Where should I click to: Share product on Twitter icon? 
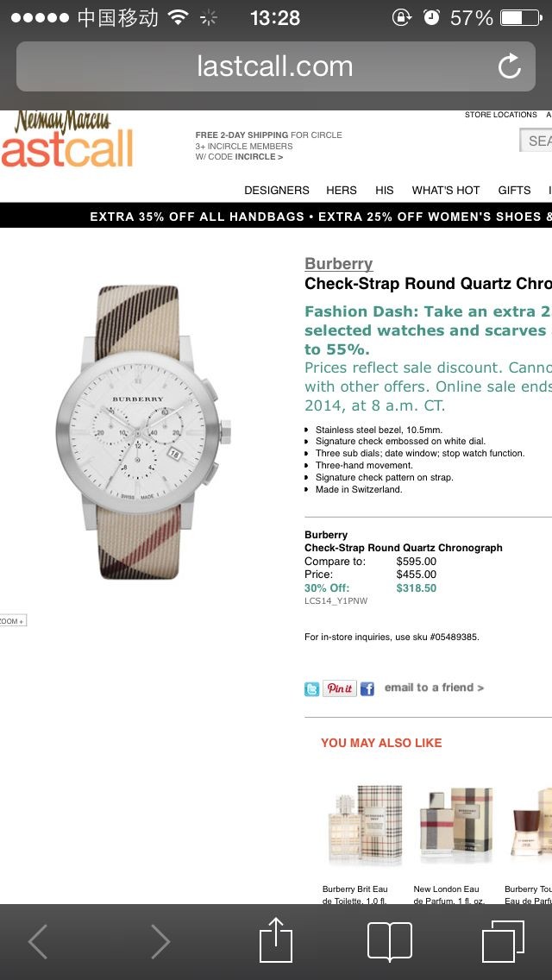coord(312,688)
